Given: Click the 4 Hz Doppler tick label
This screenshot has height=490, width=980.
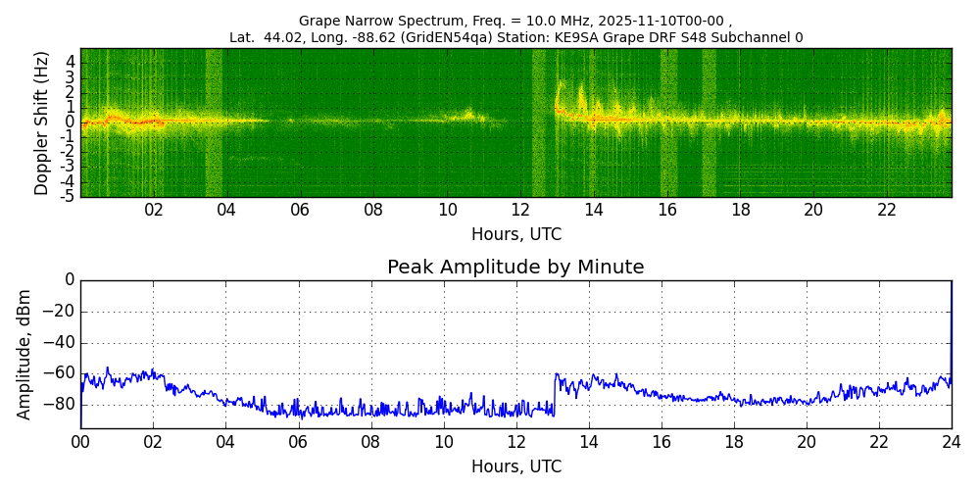Looking at the screenshot, I should pyautogui.click(x=71, y=61).
